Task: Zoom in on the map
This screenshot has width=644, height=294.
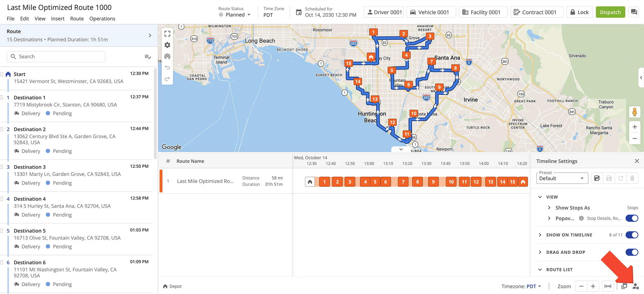Action: (x=635, y=127)
